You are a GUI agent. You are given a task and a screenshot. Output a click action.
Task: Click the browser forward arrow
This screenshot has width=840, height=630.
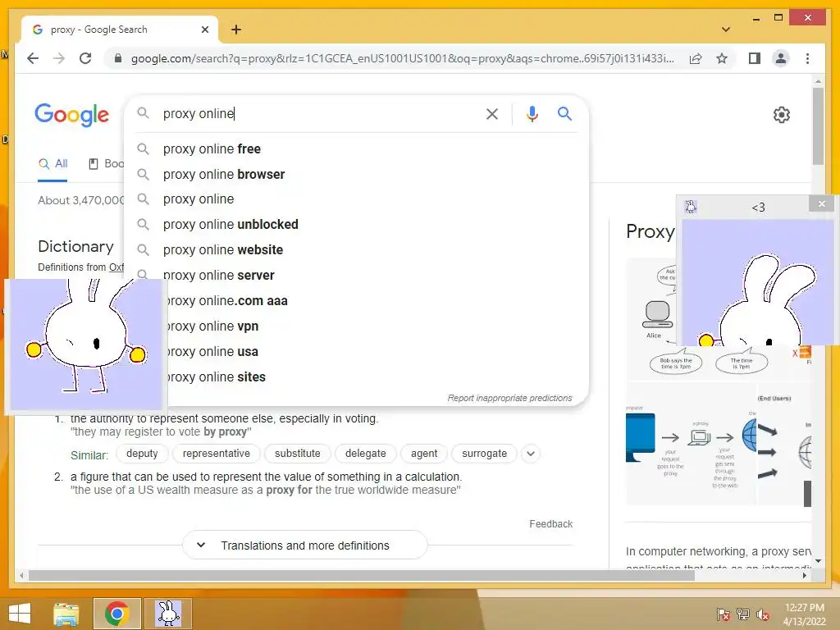coord(59,58)
